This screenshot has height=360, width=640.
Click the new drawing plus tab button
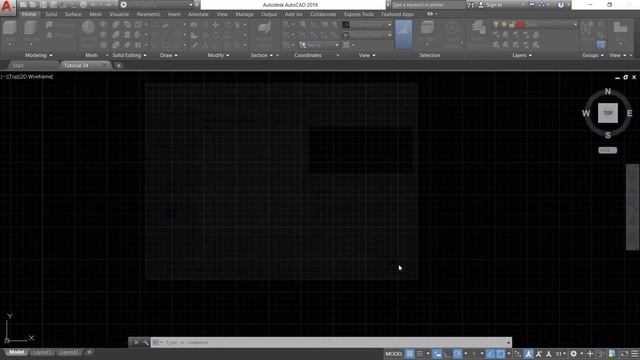click(118, 66)
